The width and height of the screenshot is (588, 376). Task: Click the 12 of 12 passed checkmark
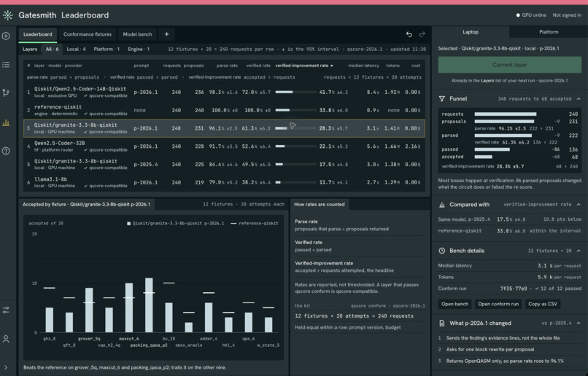pyautogui.click(x=537, y=289)
